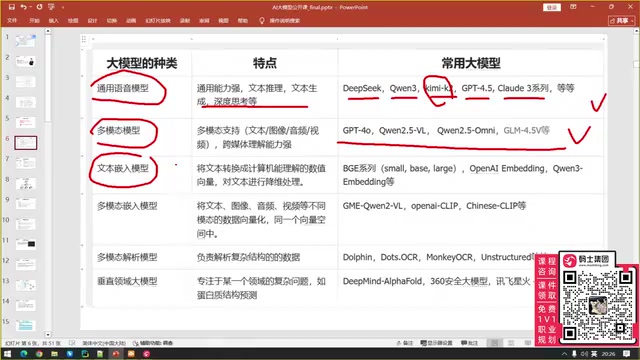Select slide 15 thumbnail
This screenshot has width=640, height=360.
tap(25, 325)
